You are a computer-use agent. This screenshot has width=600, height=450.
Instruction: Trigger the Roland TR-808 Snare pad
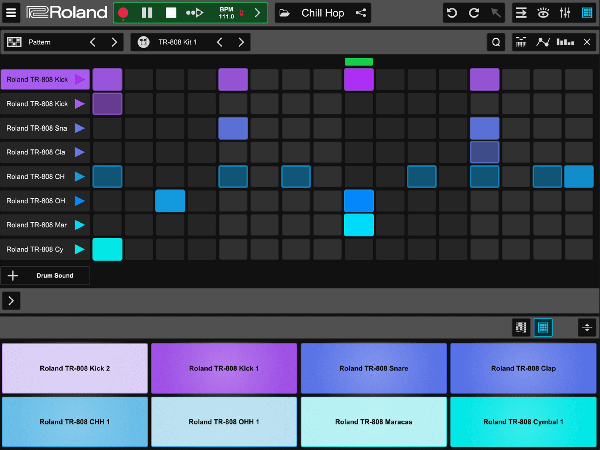374,368
